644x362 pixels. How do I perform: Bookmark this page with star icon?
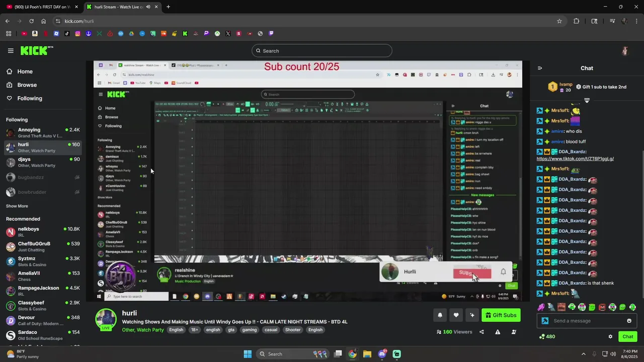click(x=559, y=21)
